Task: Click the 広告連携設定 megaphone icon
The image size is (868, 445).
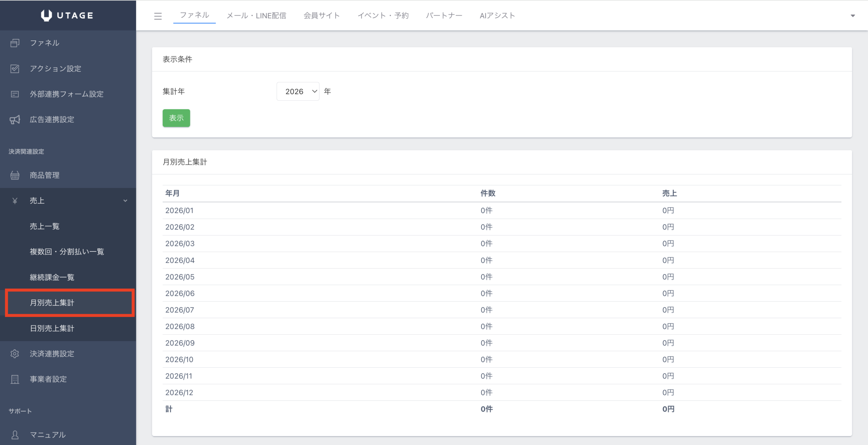Action: point(15,119)
